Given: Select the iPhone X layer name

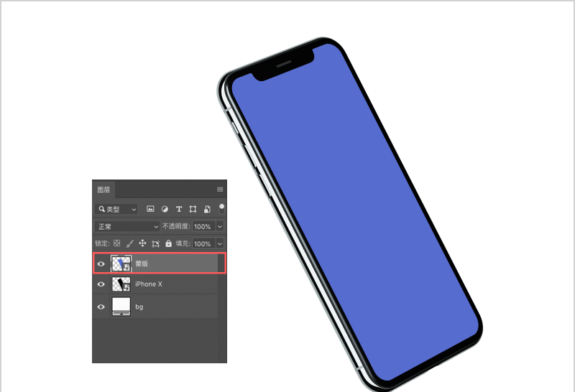Looking at the screenshot, I should (x=149, y=284).
